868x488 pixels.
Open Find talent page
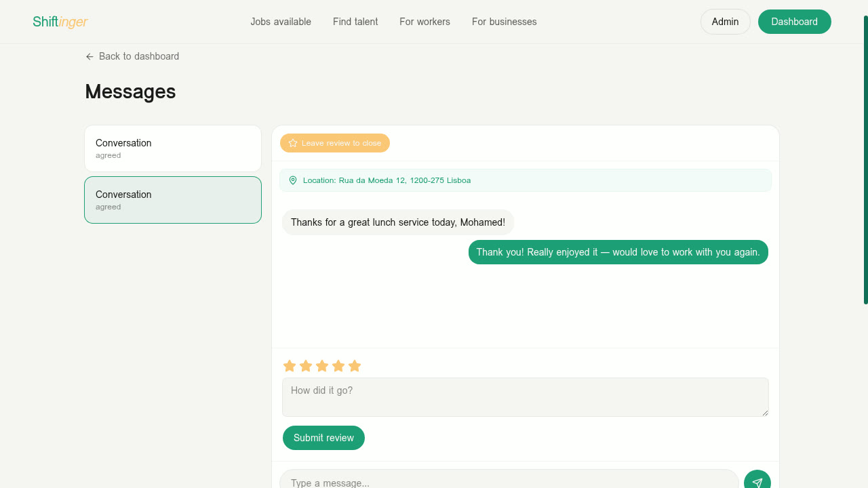[x=355, y=22]
